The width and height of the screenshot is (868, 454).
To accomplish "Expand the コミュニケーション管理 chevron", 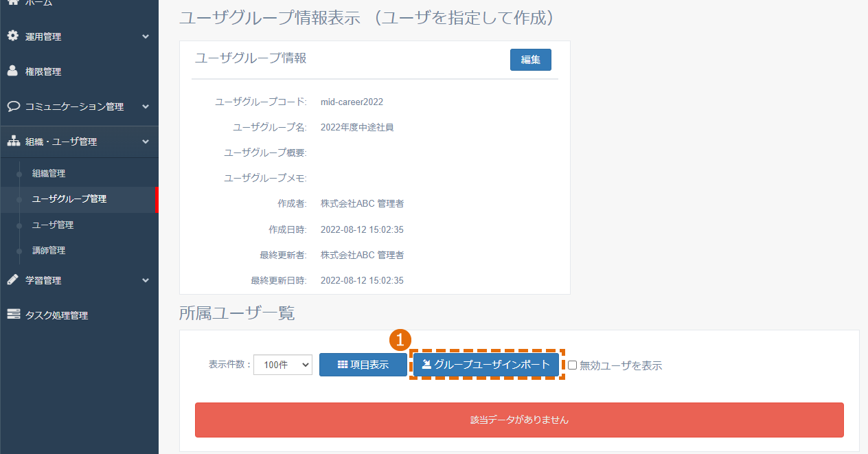I will pos(145,106).
